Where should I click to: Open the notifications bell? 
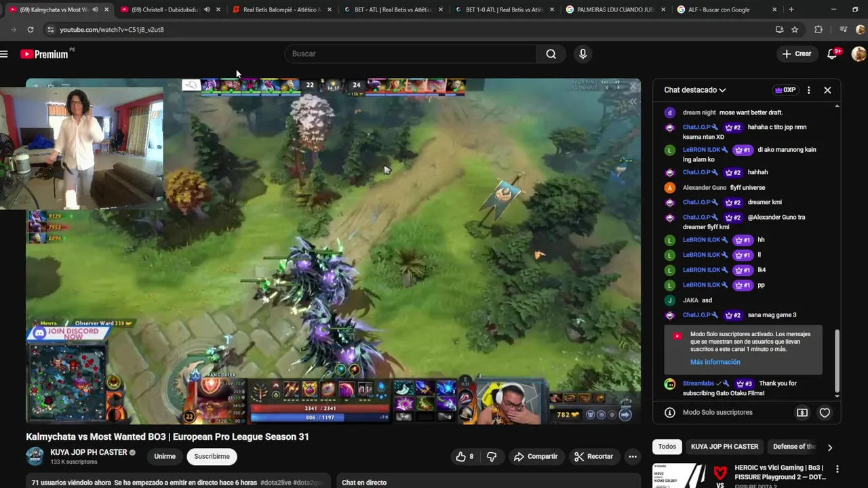click(x=833, y=54)
